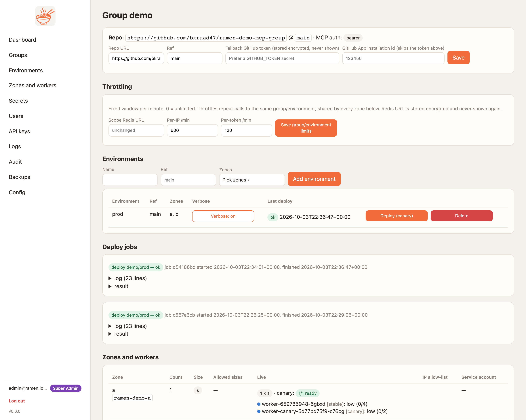Click the main branch code tag in header

click(x=303, y=38)
